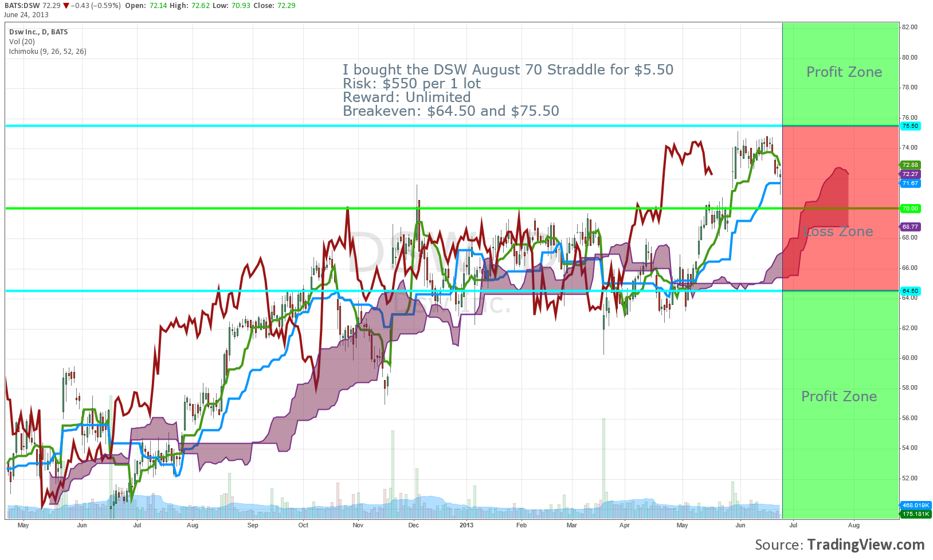Click the Sep label on time axis
The image size is (933, 560).
click(x=253, y=525)
